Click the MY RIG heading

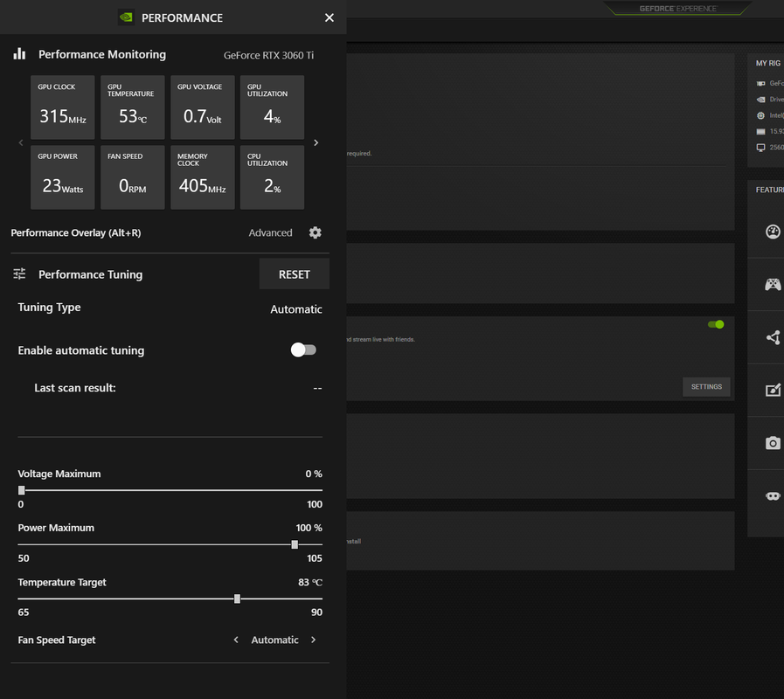pos(768,63)
